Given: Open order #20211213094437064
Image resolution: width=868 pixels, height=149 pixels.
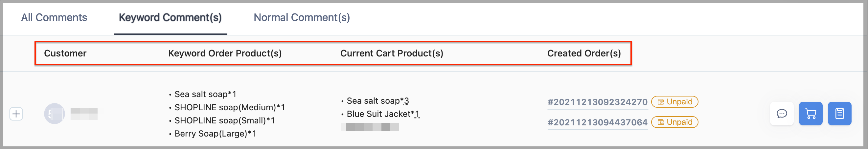Looking at the screenshot, I should [597, 122].
